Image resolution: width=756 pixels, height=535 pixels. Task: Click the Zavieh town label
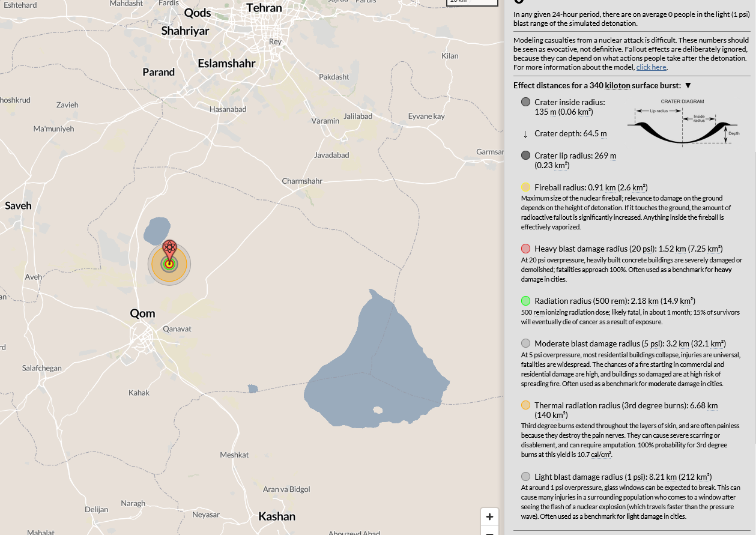tap(67, 104)
